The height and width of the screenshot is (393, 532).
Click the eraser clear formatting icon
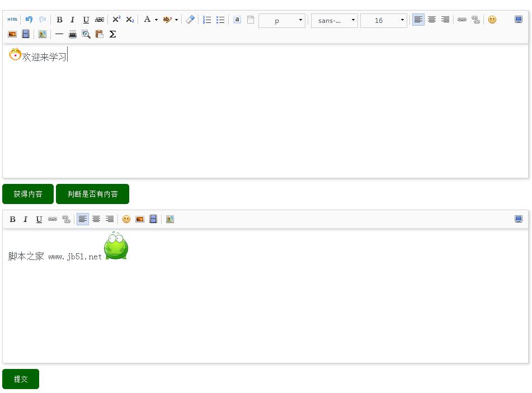[x=190, y=20]
